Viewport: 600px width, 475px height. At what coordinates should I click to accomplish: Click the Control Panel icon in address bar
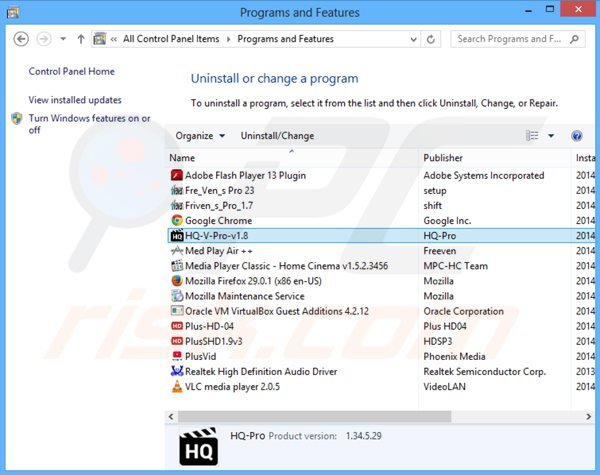tap(100, 39)
